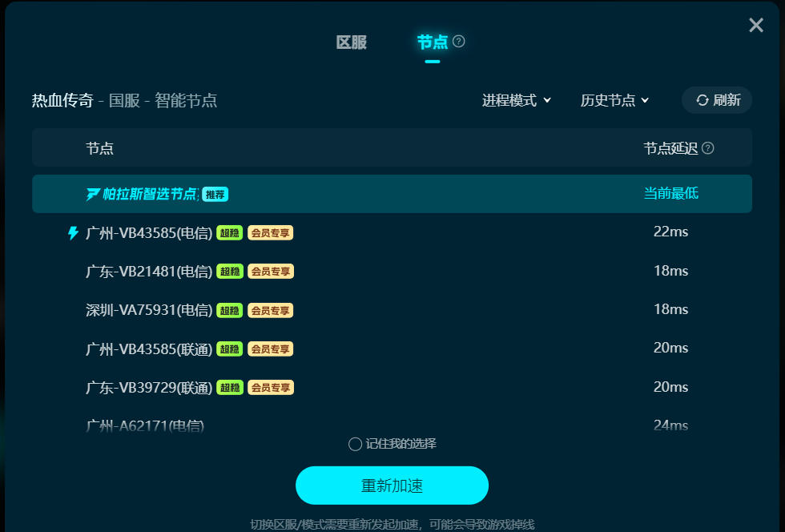Image resolution: width=785 pixels, height=532 pixels.
Task: Click the 刷新 refresh button
Action: (x=718, y=100)
